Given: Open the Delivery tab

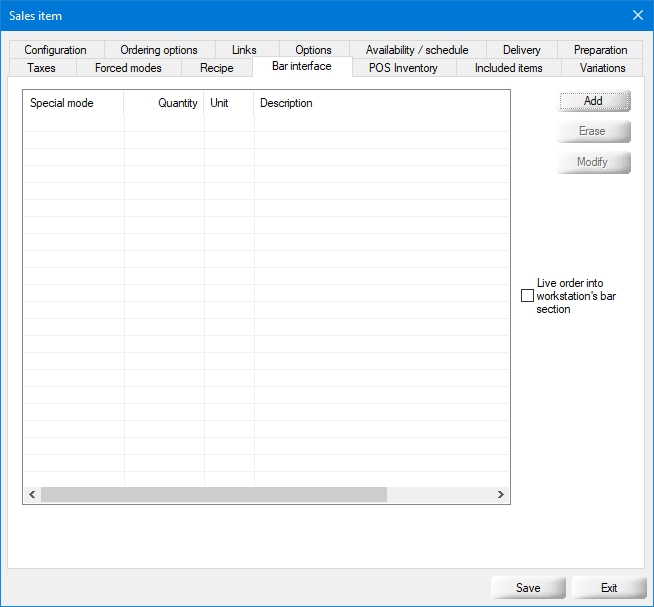Looking at the screenshot, I should (521, 50).
